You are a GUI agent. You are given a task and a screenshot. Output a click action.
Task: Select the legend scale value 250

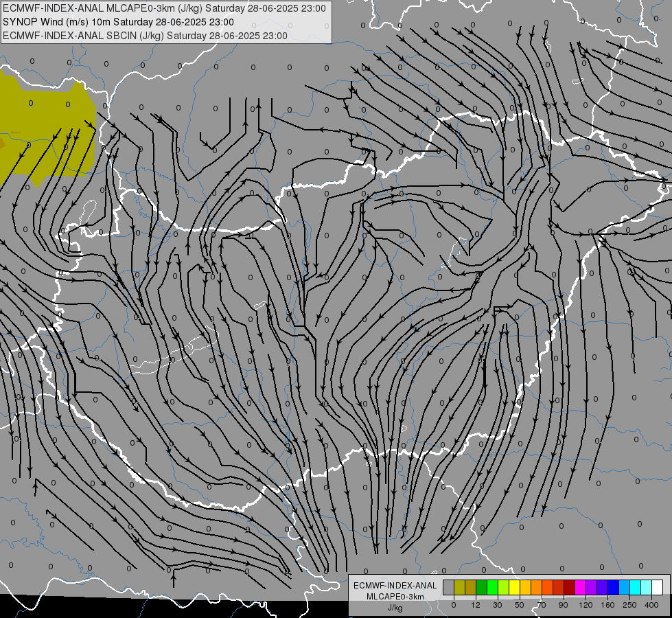coord(629,605)
